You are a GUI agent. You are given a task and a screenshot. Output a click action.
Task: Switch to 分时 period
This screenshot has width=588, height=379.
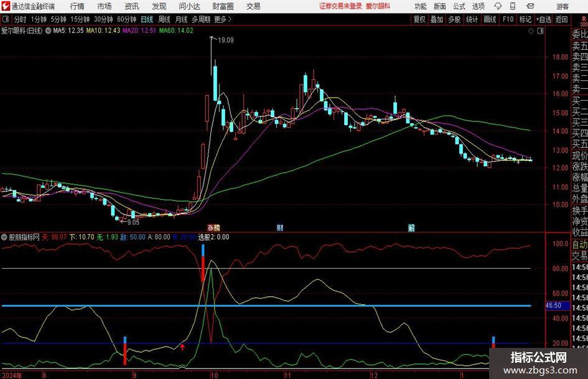(x=21, y=19)
